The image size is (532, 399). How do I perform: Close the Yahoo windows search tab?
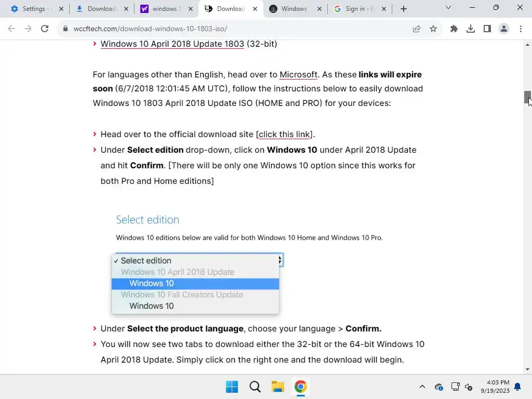click(191, 9)
